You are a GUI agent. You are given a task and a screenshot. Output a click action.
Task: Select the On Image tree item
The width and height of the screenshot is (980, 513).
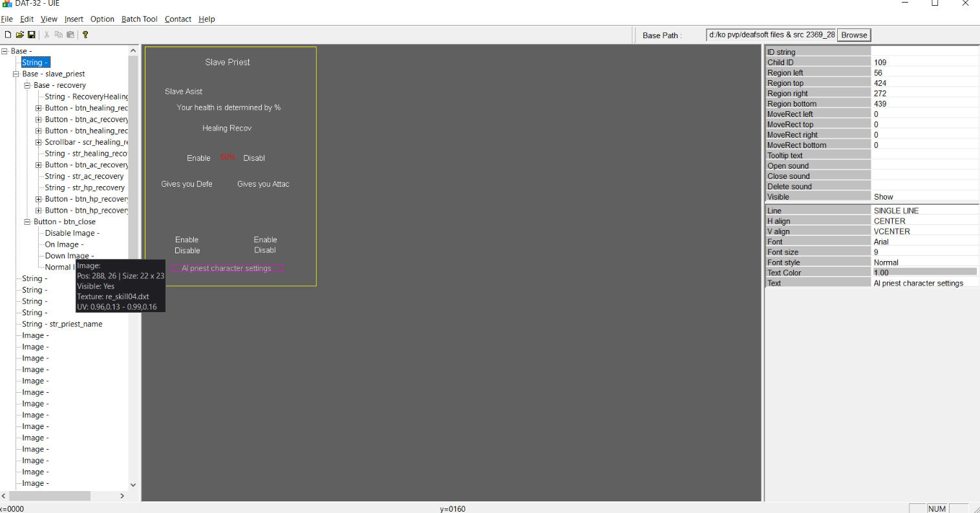click(64, 244)
